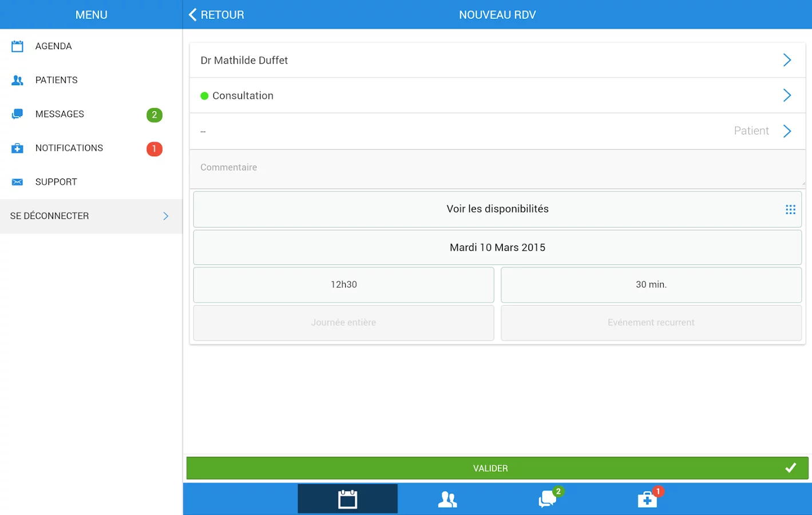Change the appointment date Mardi 10 Mars 2015
The height and width of the screenshot is (515, 812).
[x=497, y=247]
